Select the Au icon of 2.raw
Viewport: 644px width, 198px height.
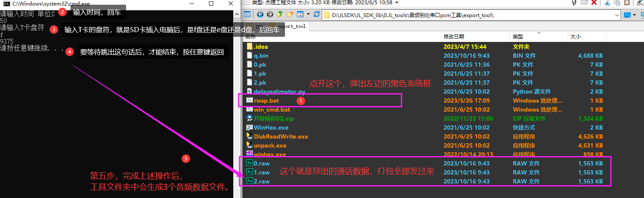tap(250, 181)
